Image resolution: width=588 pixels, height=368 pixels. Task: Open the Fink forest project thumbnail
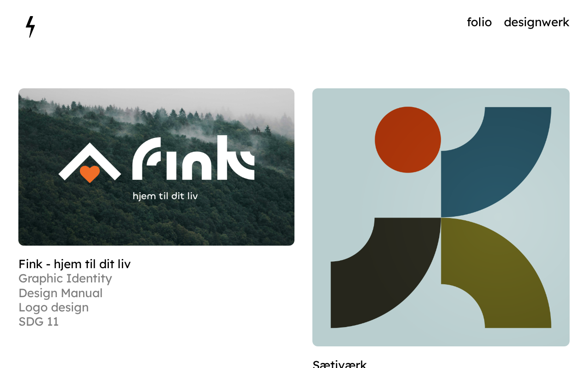click(156, 167)
